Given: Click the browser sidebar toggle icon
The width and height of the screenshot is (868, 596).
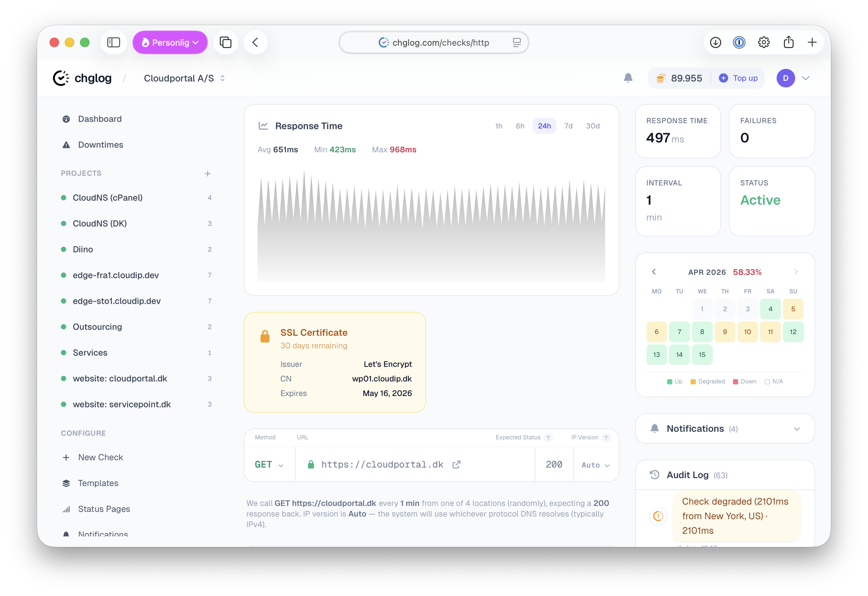Looking at the screenshot, I should (x=114, y=42).
